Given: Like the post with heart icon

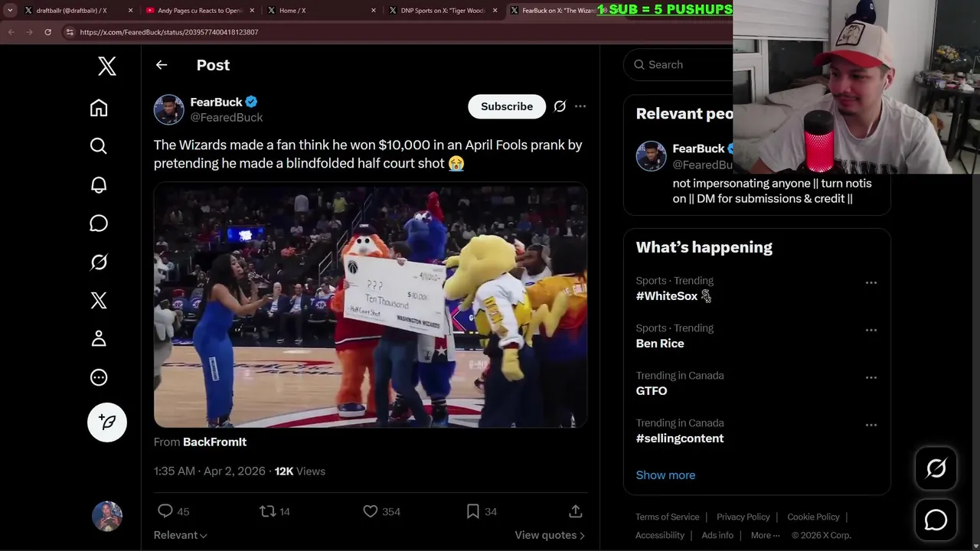Looking at the screenshot, I should coord(371,511).
